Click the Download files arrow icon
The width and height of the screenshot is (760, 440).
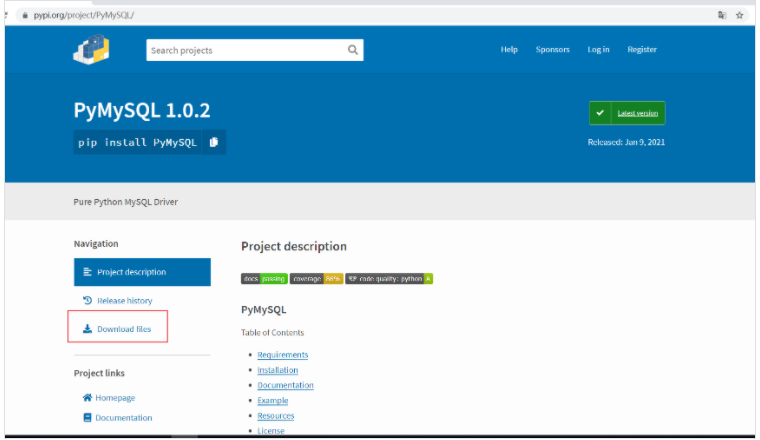coord(87,329)
